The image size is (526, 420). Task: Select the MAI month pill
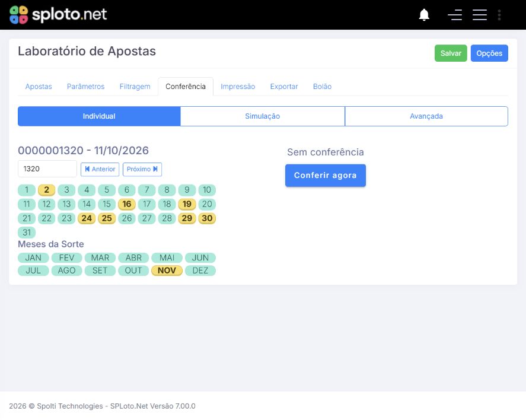point(167,258)
